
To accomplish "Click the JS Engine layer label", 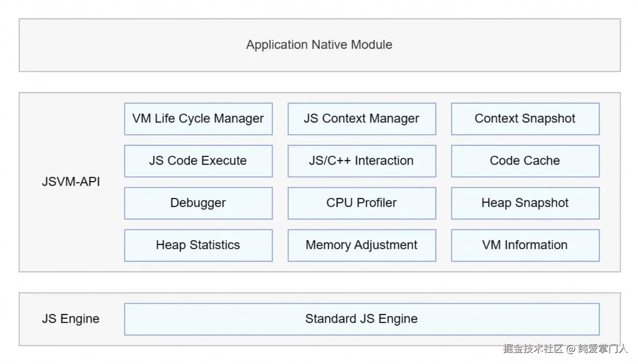I will pos(70,319).
